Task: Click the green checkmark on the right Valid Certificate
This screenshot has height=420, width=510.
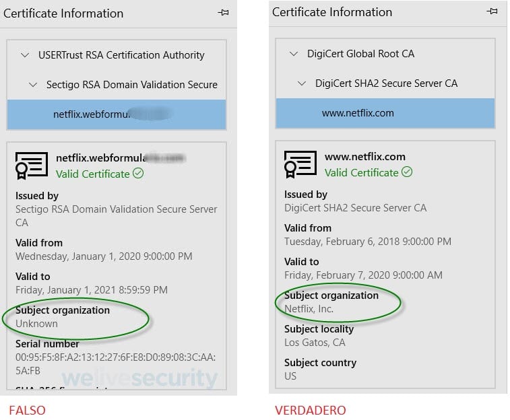Action: [x=407, y=172]
